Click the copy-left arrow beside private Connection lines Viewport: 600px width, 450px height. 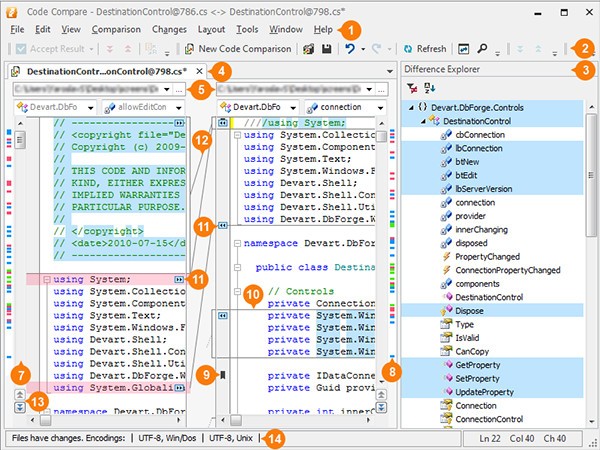click(x=225, y=315)
